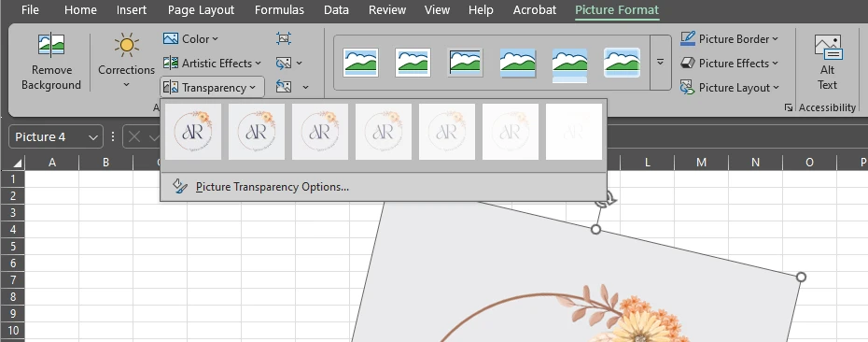Select column B header
The width and height of the screenshot is (868, 342).
pos(105,163)
